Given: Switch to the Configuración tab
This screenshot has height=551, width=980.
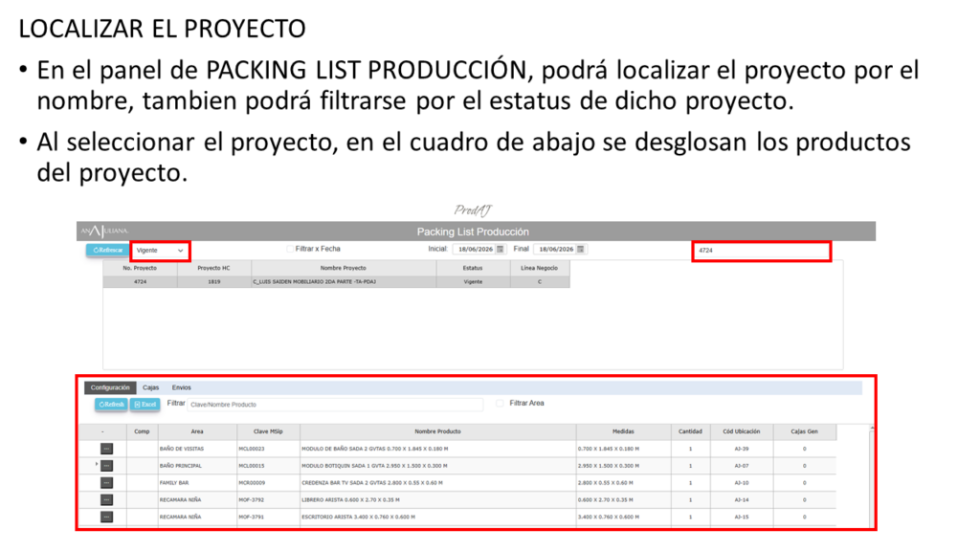Looking at the screenshot, I should coord(110,388).
